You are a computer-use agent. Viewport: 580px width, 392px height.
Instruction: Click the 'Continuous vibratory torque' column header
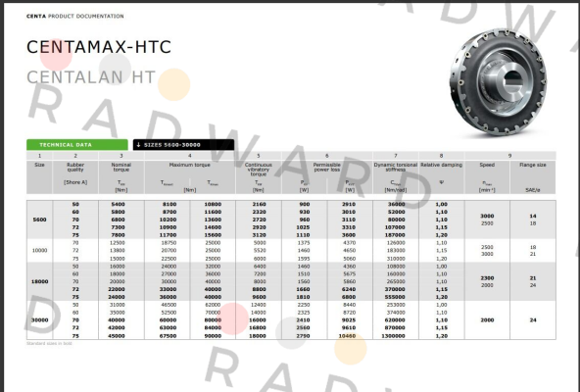[259, 170]
